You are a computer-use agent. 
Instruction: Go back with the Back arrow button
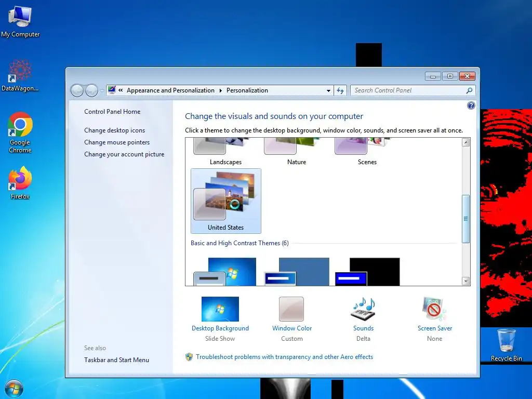coord(77,90)
